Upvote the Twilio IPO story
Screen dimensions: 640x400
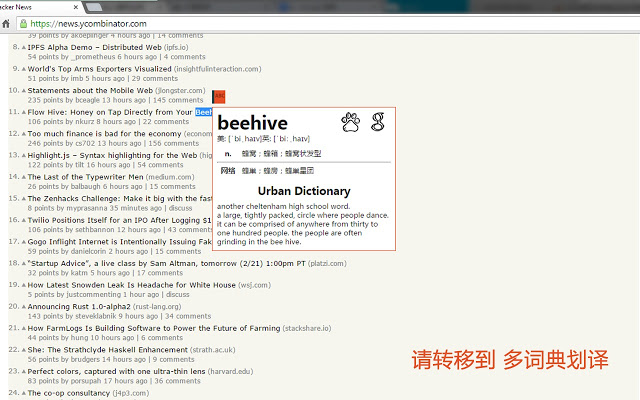pyautogui.click(x=24, y=220)
